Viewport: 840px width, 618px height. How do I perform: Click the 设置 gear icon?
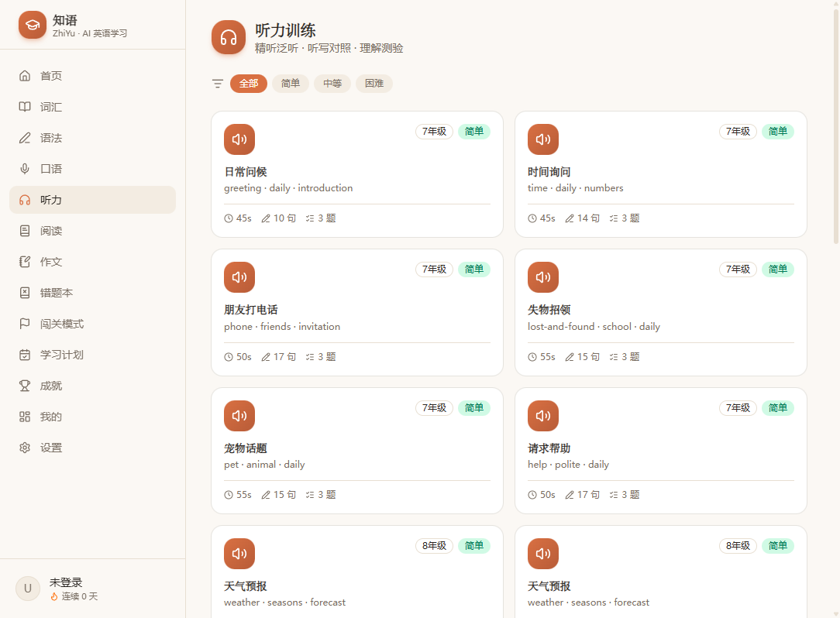[25, 448]
